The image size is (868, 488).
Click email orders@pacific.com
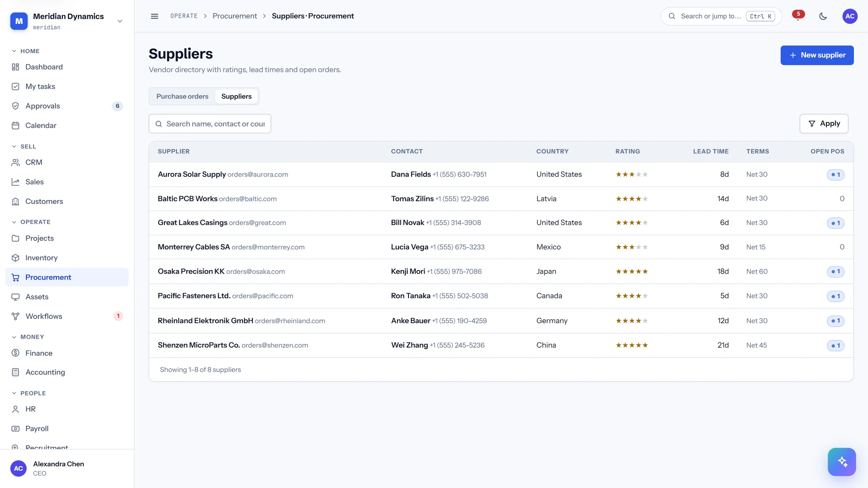[263, 296]
